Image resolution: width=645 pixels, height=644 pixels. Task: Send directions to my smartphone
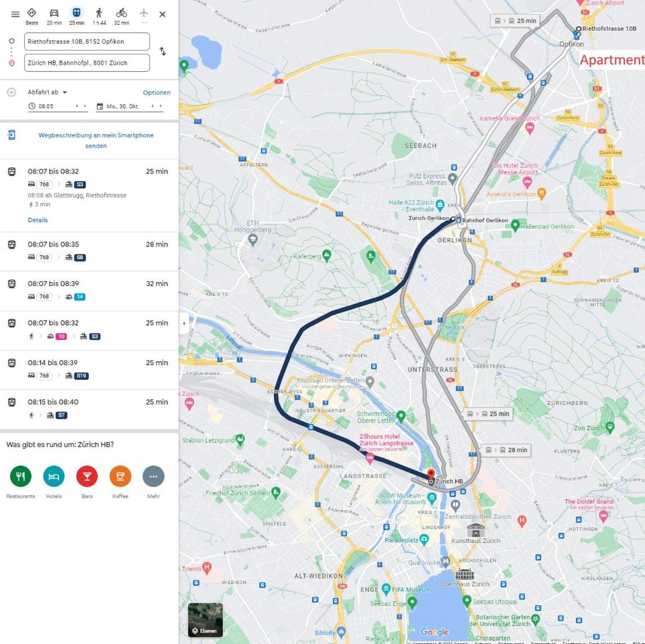coord(96,141)
